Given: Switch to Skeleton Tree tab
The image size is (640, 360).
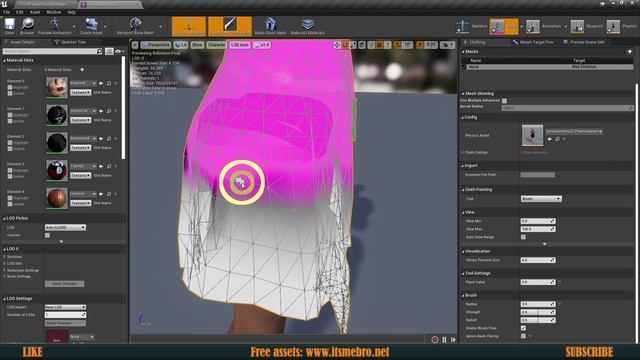Looking at the screenshot, I should 70,42.
